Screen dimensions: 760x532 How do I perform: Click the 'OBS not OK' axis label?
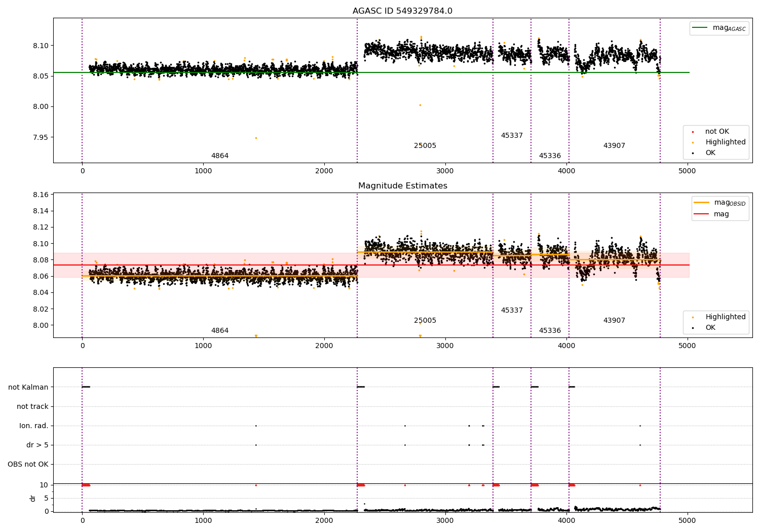28,464
